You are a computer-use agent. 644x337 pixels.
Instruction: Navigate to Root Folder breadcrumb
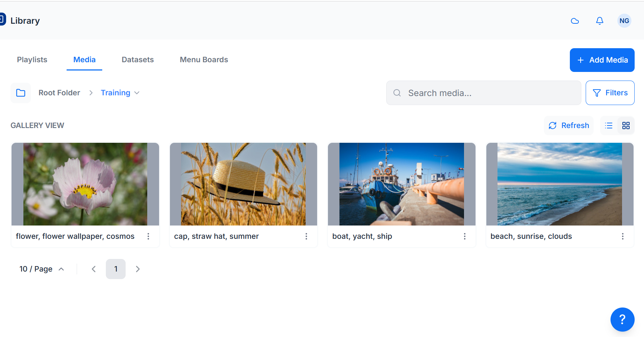59,93
